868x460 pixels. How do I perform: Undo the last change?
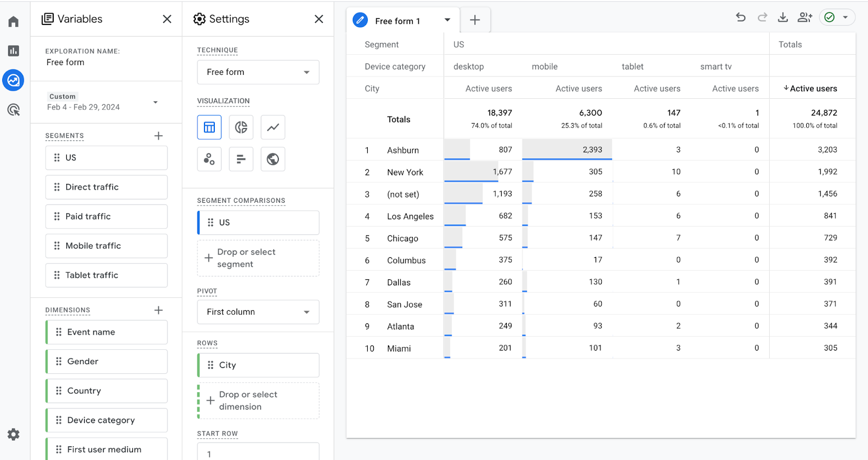pos(741,17)
